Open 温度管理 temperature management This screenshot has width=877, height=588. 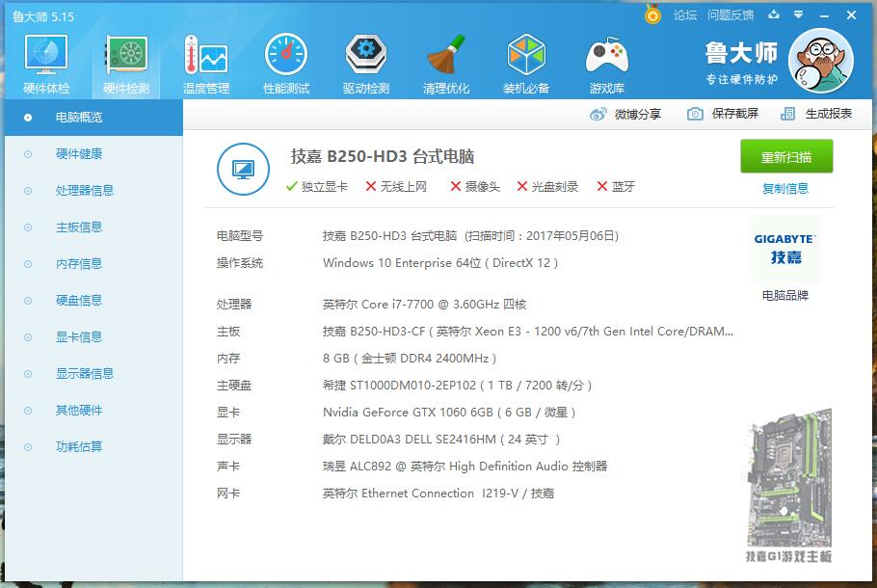(x=206, y=64)
